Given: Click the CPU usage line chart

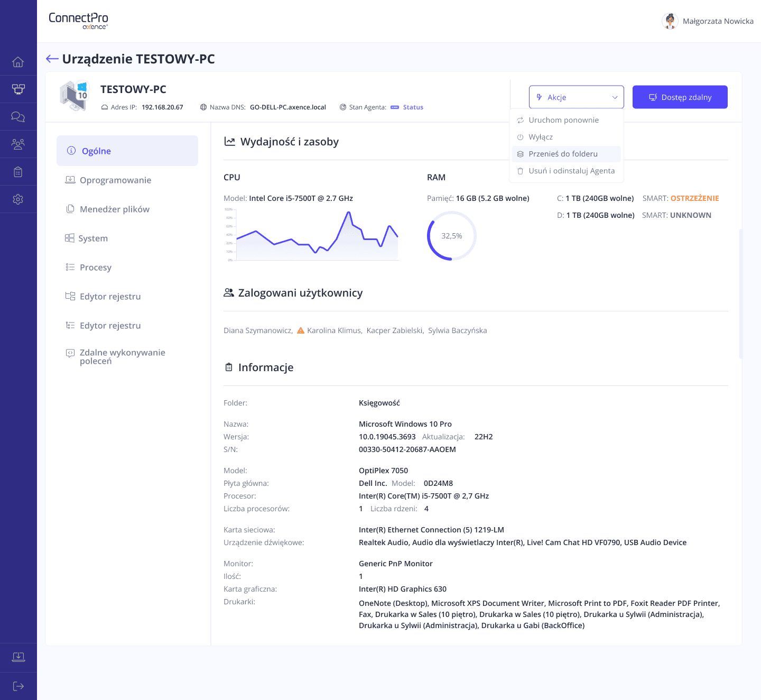Looking at the screenshot, I should [312, 234].
